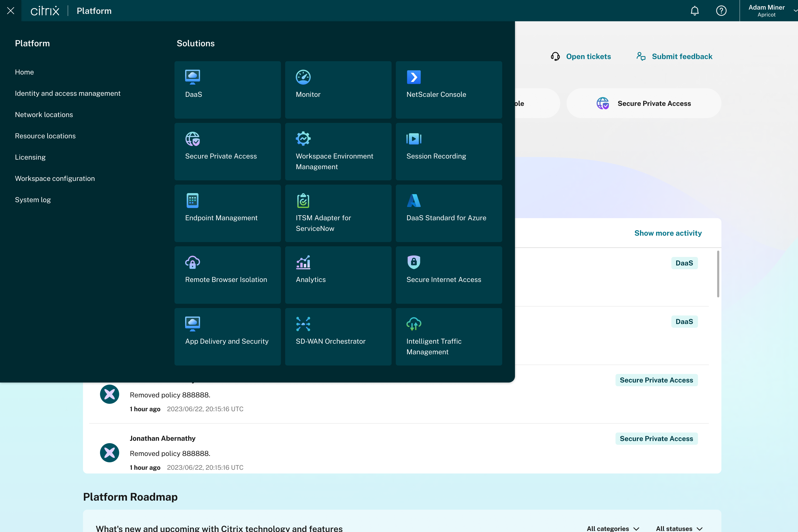798x532 pixels.
Task: Click the Secure Private Access shortcut card label
Action: point(654,103)
